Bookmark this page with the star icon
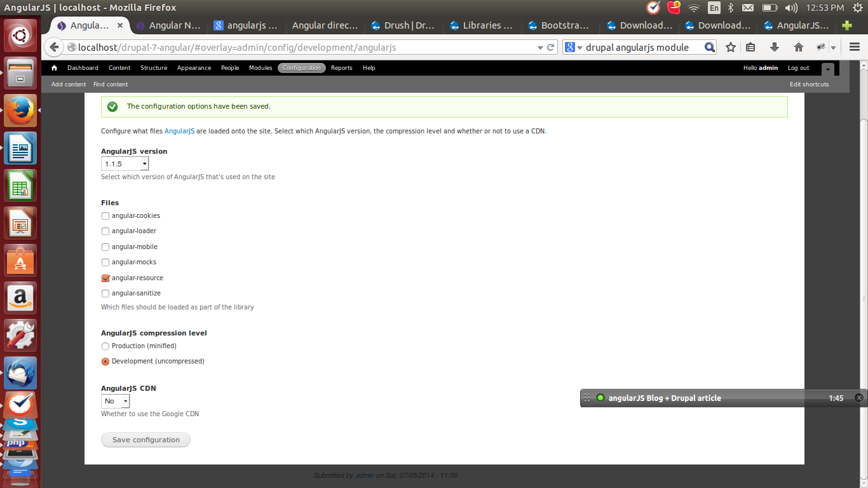This screenshot has height=488, width=868. tap(731, 47)
